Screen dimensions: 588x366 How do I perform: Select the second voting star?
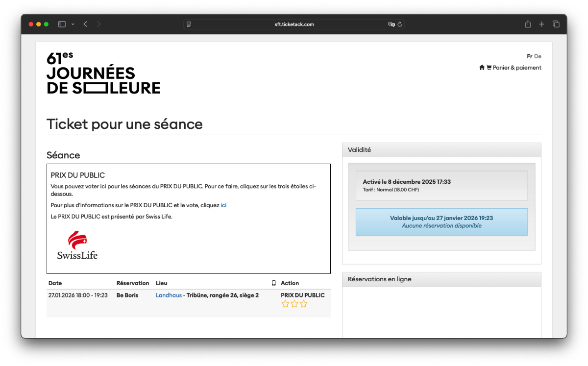pyautogui.click(x=294, y=303)
